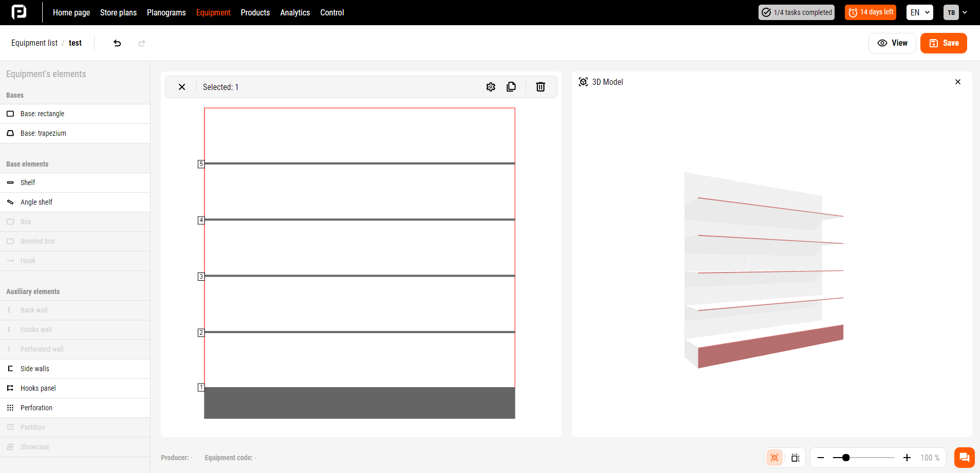Click the Equipment list breadcrumb link

coord(34,43)
